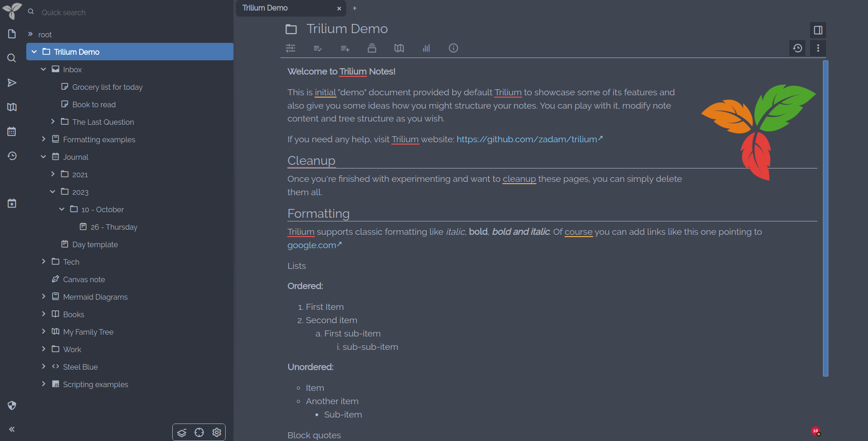868x441 pixels.
Task: Click the Cleanup heading text
Action: [x=311, y=161]
